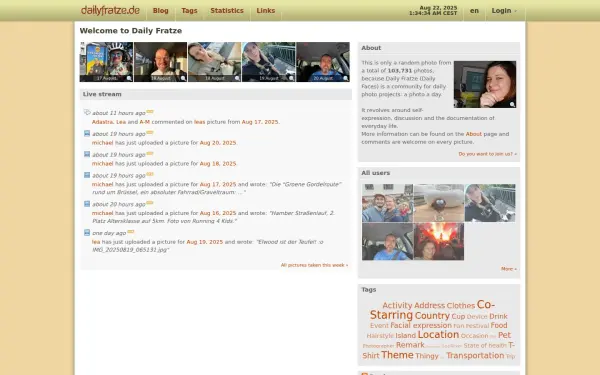Open the Aug 16, 2025 picture link
This screenshot has height=375, width=600.
click(x=218, y=213)
